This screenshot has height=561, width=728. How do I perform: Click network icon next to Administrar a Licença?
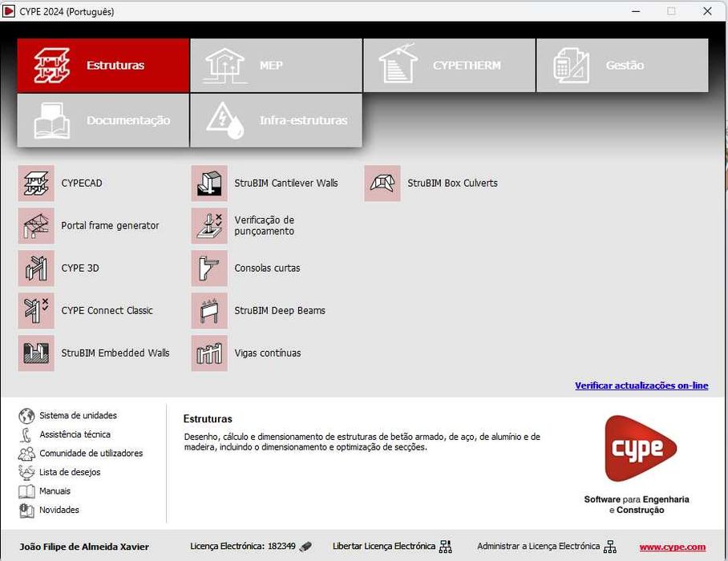click(610, 547)
